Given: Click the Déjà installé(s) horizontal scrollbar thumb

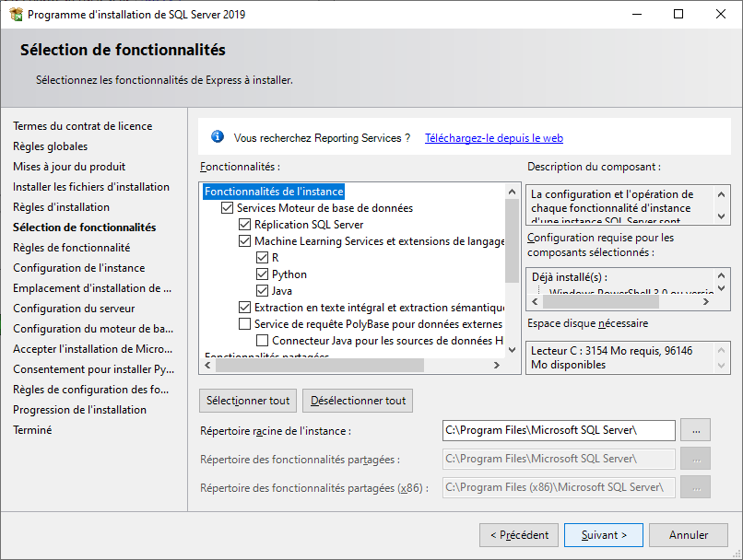Looking at the screenshot, I should tap(601, 301).
